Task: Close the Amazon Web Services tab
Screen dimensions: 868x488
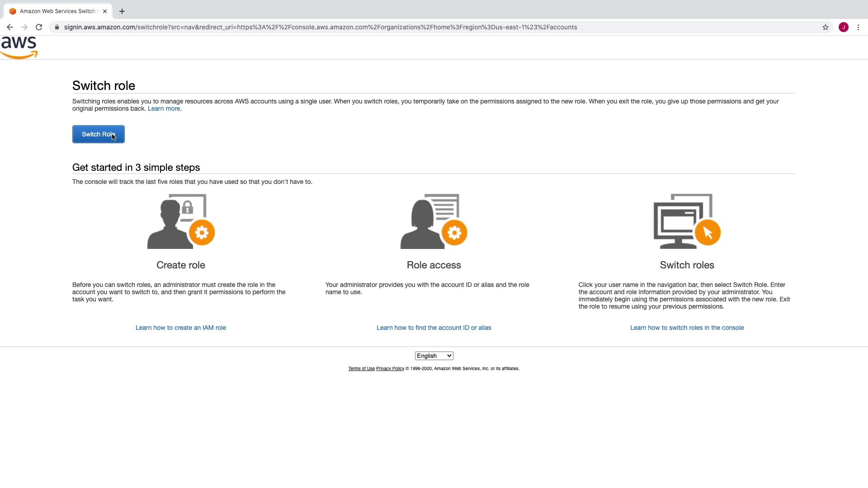Action: [x=105, y=11]
